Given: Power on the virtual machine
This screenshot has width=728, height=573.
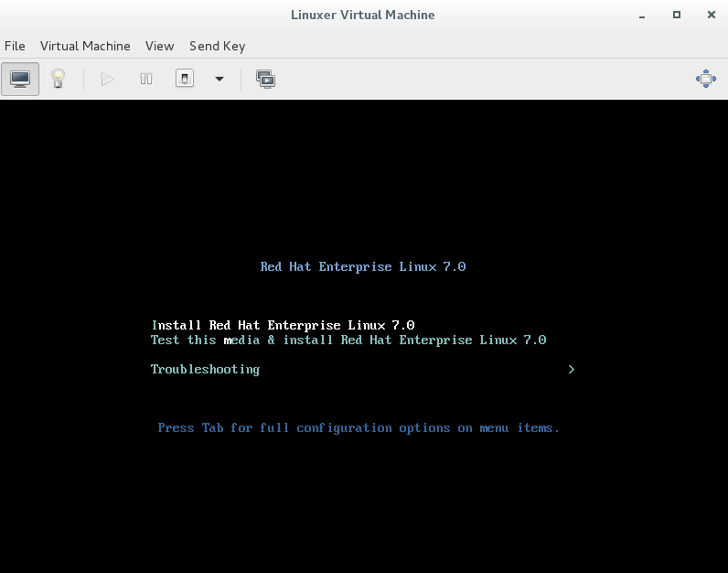Looking at the screenshot, I should click(x=107, y=79).
